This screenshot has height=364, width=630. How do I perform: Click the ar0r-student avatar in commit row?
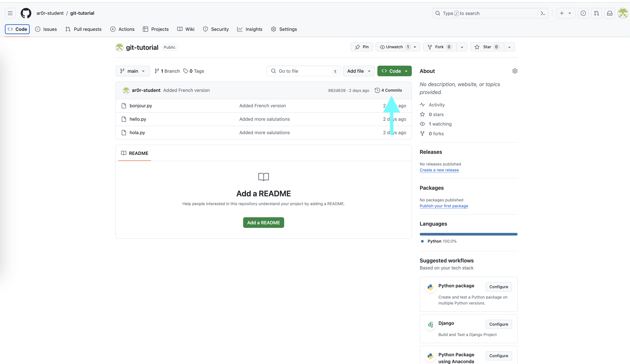126,90
